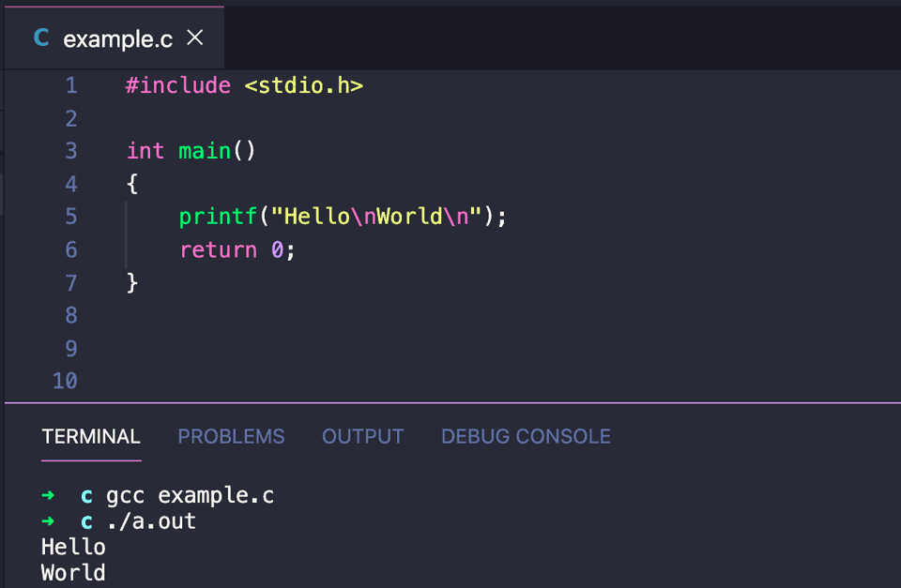Click line number 5 beside printf

coord(70,216)
